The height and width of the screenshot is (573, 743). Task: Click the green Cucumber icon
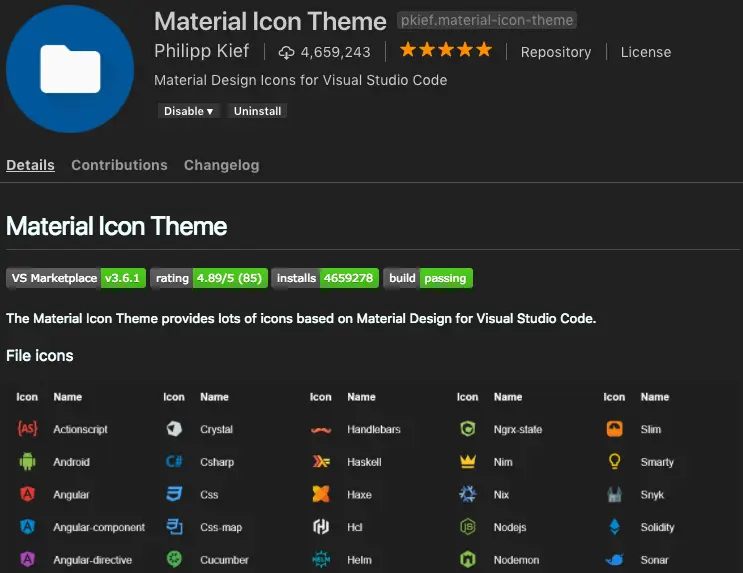tap(174, 560)
